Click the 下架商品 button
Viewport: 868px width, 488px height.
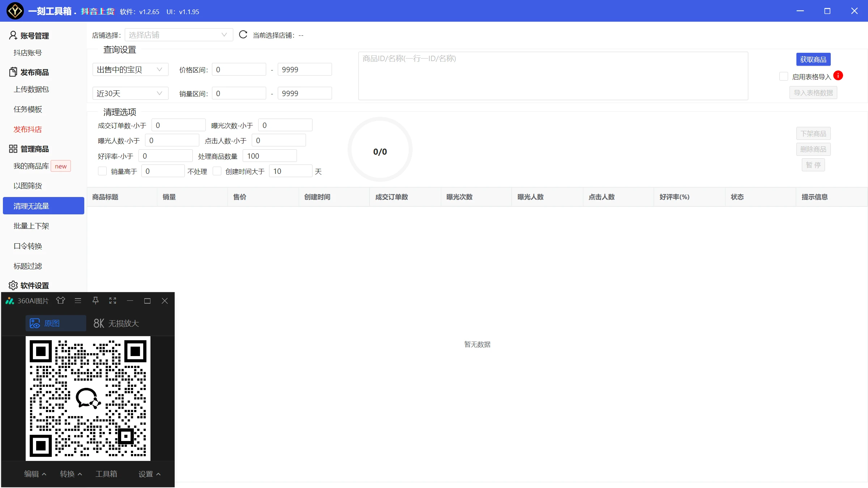813,133
